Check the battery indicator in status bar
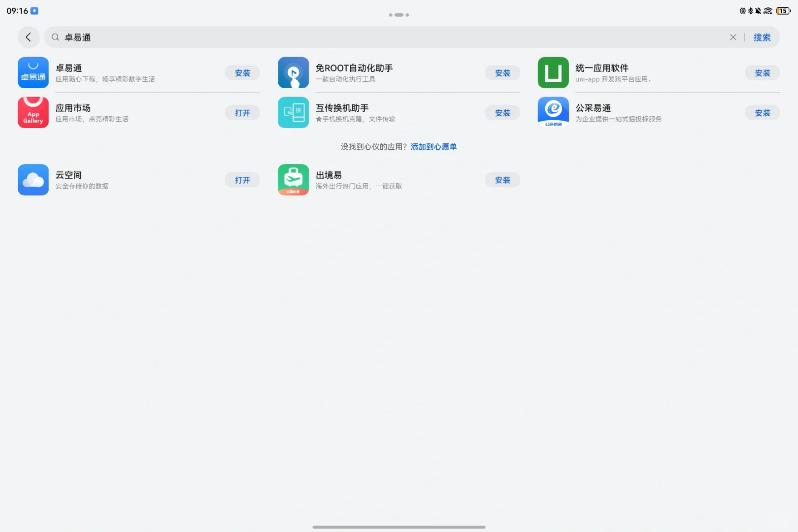 (783, 10)
